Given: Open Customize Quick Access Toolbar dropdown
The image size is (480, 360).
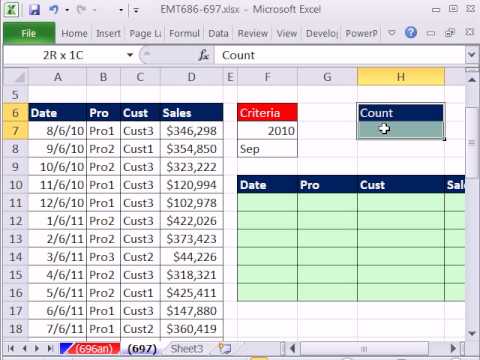Looking at the screenshot, I should 136,11.
